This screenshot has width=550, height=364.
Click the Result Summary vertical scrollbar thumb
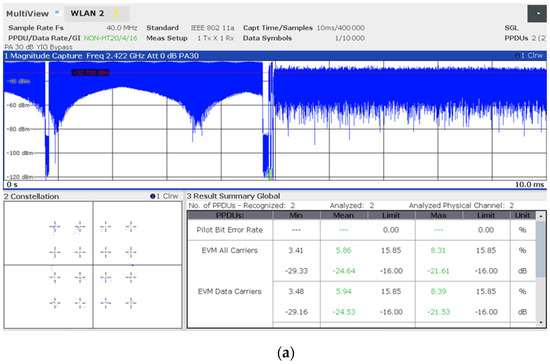click(x=541, y=248)
